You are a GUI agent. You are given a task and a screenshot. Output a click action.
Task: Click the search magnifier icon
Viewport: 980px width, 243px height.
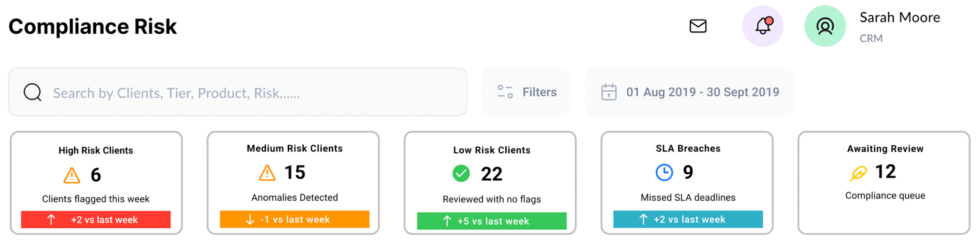click(32, 92)
